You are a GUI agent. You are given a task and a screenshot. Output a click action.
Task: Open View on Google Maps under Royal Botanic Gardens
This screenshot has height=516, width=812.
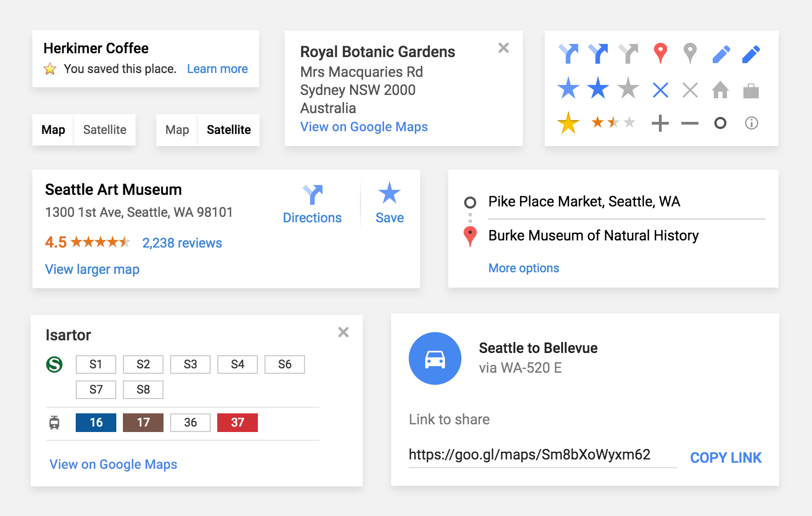(364, 127)
